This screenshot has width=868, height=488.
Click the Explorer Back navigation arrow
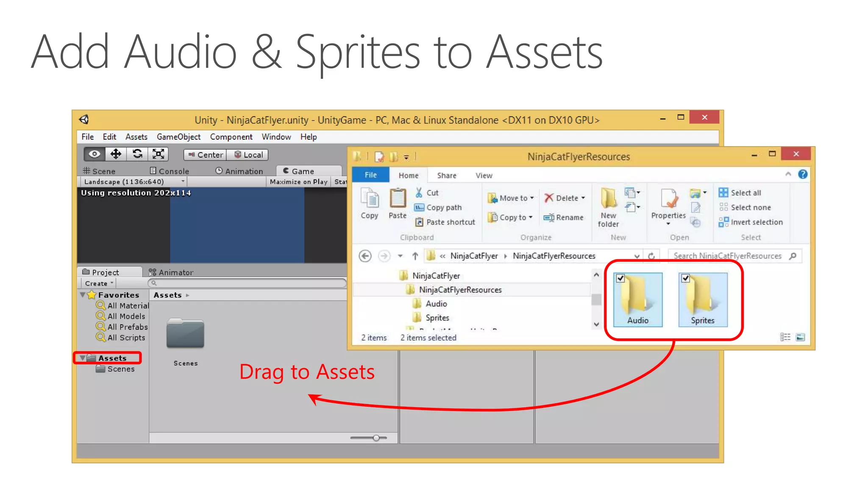pyautogui.click(x=365, y=256)
